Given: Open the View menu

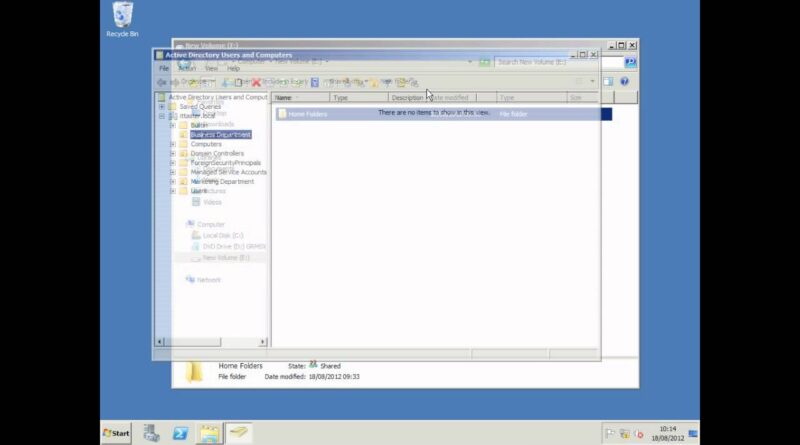Looking at the screenshot, I should [x=211, y=68].
